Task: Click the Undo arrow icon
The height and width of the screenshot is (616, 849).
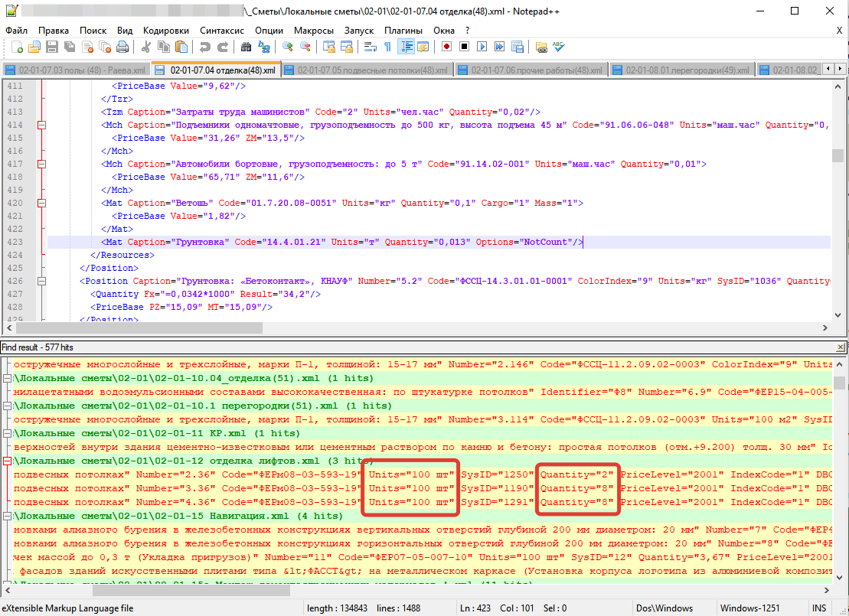Action: (x=204, y=47)
